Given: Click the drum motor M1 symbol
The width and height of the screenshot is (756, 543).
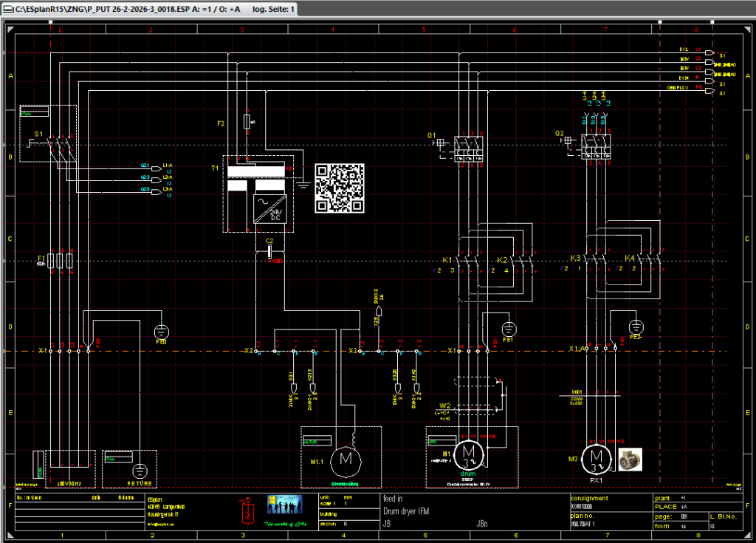Looking at the screenshot, I should [467, 450].
